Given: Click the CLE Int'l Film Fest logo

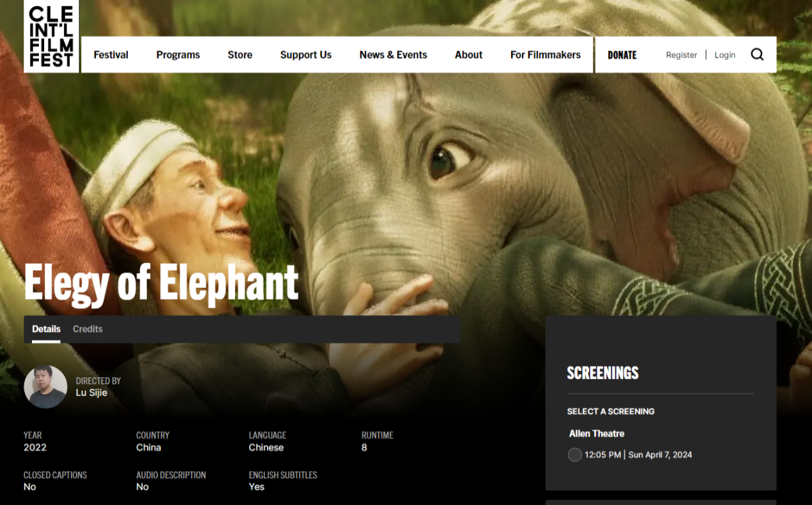Looking at the screenshot, I should 51,36.
